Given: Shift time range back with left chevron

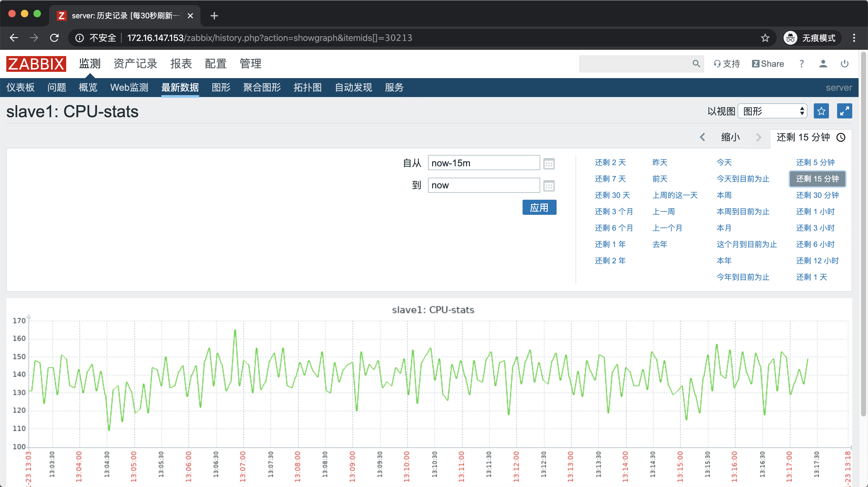Looking at the screenshot, I should click(703, 137).
